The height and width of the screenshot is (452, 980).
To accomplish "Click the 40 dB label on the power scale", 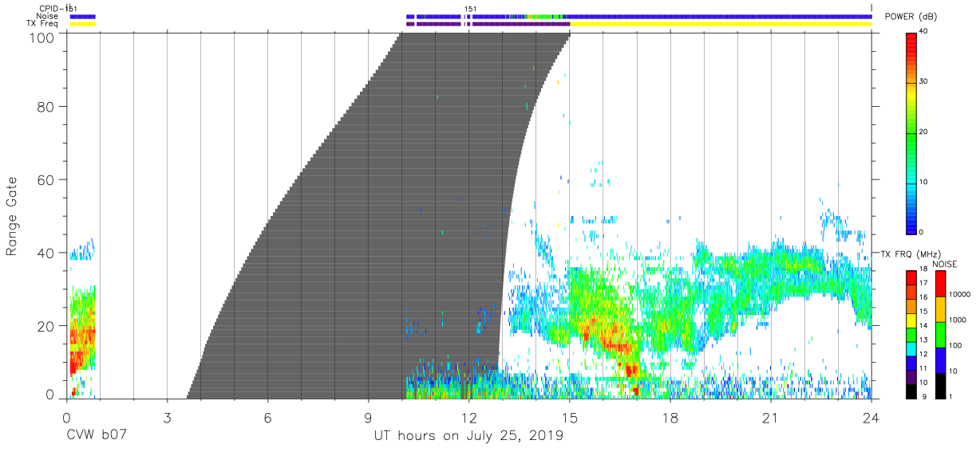I will [925, 32].
